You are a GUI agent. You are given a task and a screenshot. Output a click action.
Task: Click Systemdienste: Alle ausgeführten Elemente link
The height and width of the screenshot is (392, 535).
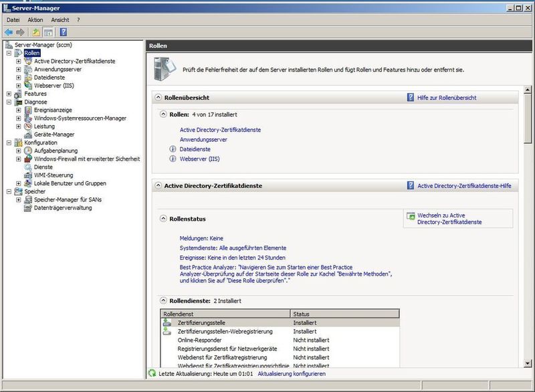coord(233,248)
